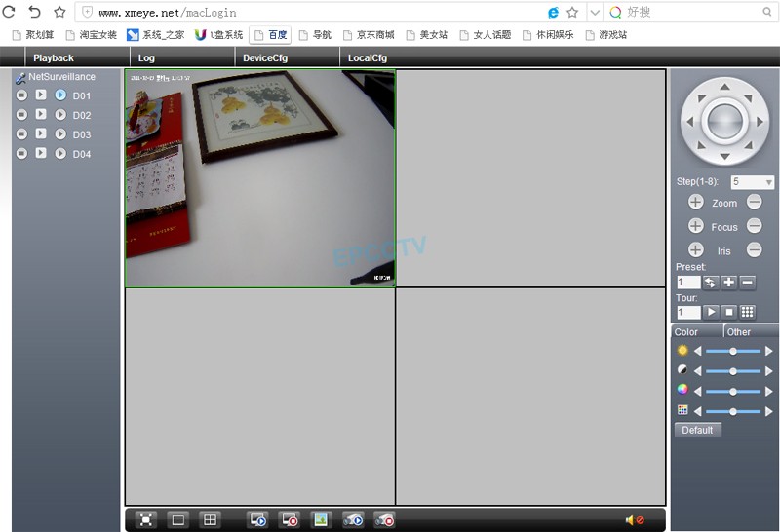Screen dimensions: 780x532
Task: Toggle the round stop button for D02
Action: (21, 115)
